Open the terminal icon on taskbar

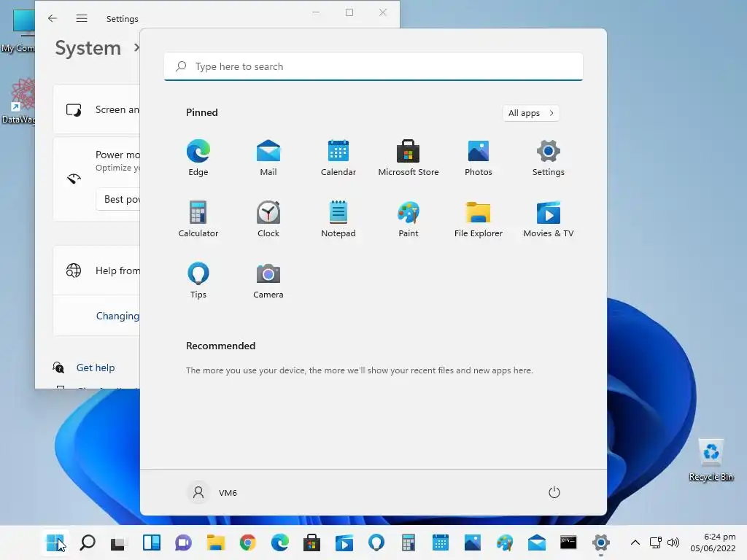(568, 542)
